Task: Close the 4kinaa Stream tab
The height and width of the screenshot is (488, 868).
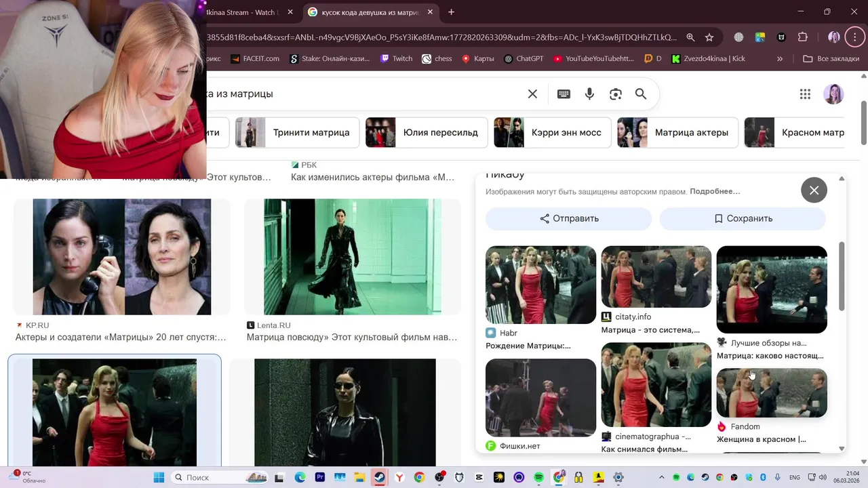Action: 290,12
